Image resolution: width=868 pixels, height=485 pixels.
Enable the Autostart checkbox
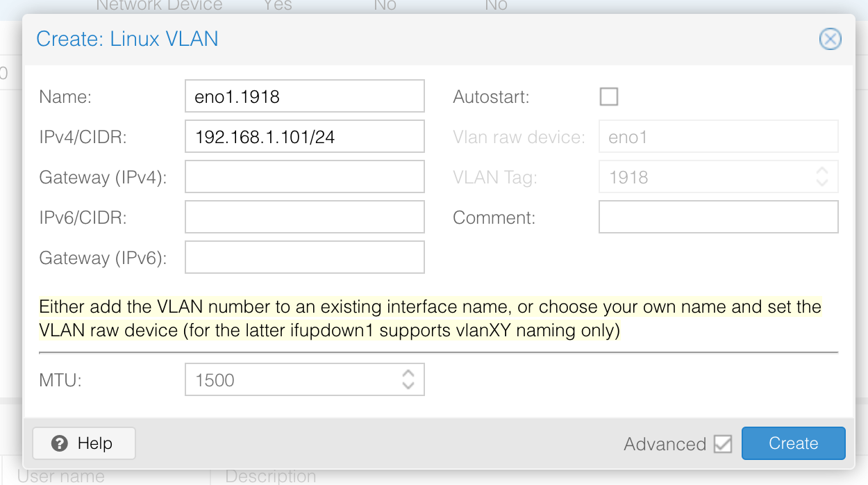click(609, 97)
